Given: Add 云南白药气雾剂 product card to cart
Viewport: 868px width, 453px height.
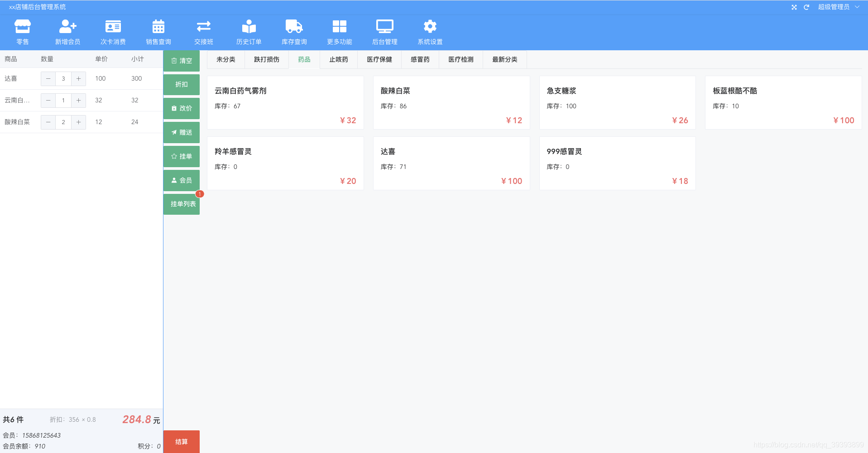Looking at the screenshot, I should pos(285,103).
